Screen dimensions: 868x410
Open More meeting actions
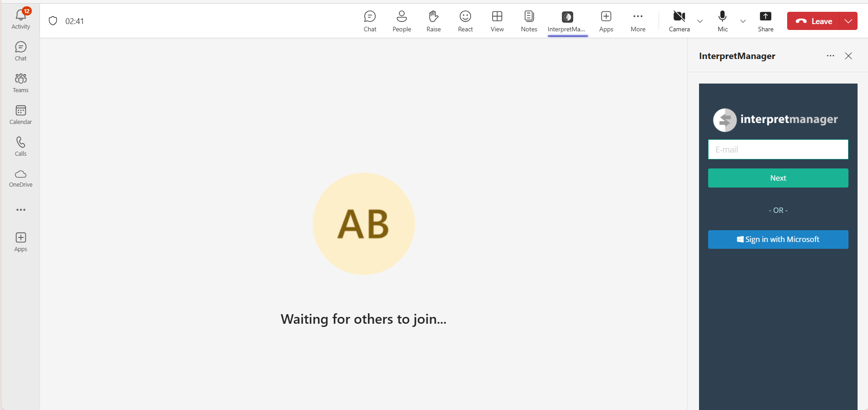638,21
